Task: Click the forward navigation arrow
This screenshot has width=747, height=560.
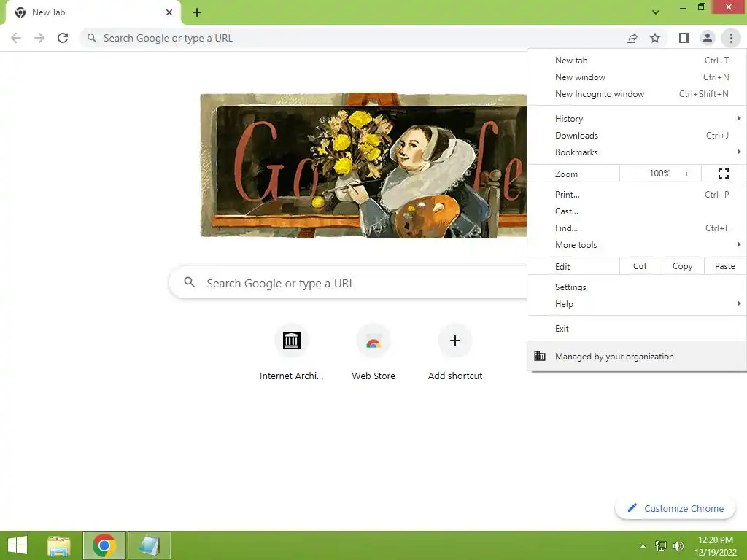Action: (x=39, y=38)
